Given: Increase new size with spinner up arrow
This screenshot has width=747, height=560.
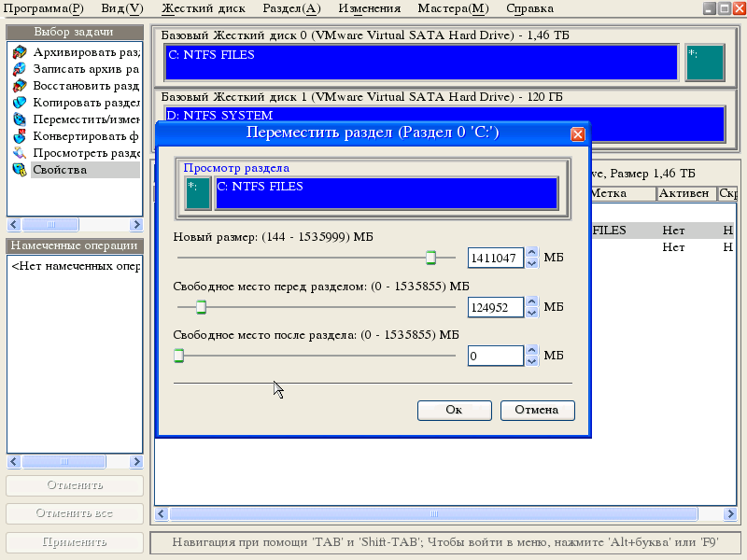Looking at the screenshot, I should click(531, 252).
